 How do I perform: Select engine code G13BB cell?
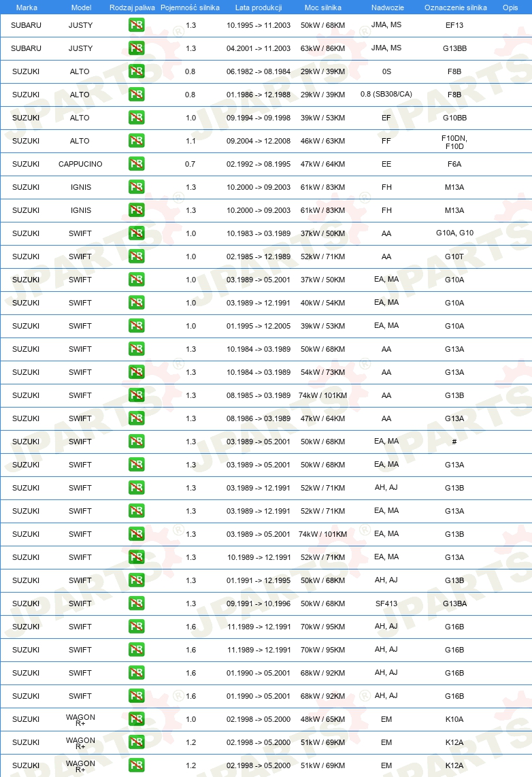[x=454, y=48]
